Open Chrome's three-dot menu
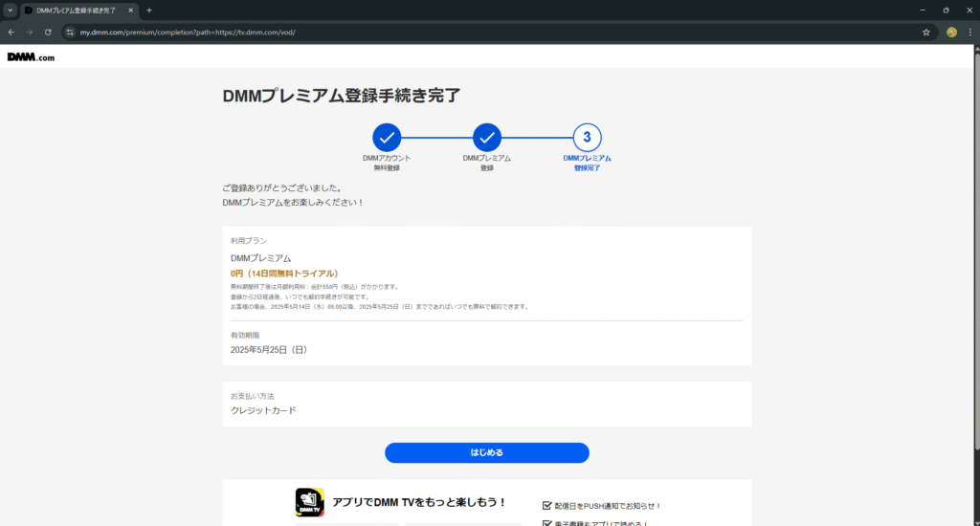The width and height of the screenshot is (980, 526). coord(970,33)
